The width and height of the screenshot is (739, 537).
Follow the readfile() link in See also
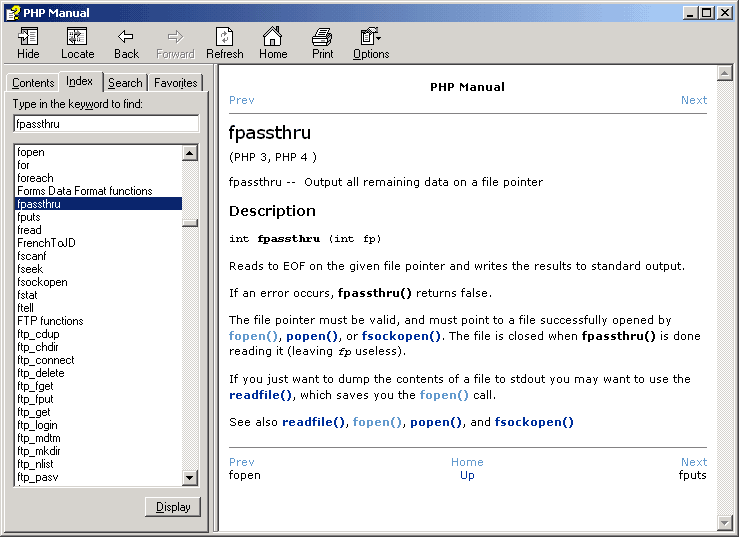[x=314, y=422]
